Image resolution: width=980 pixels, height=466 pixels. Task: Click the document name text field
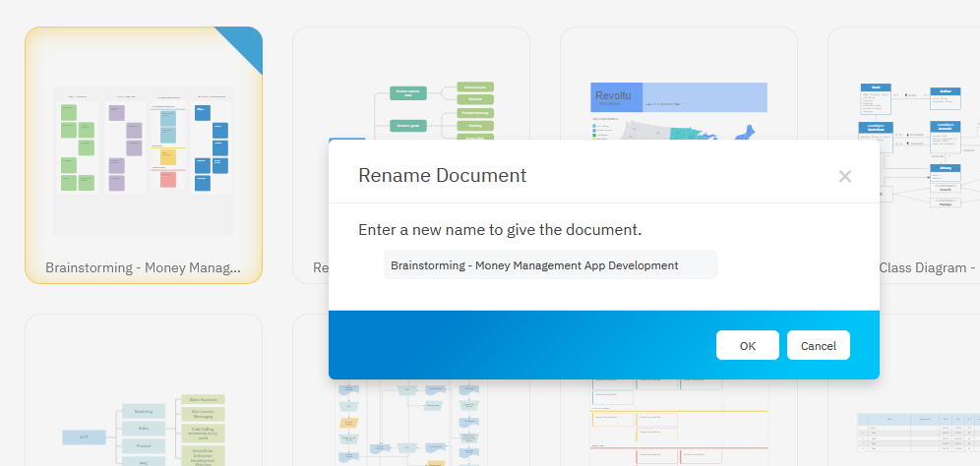[549, 264]
